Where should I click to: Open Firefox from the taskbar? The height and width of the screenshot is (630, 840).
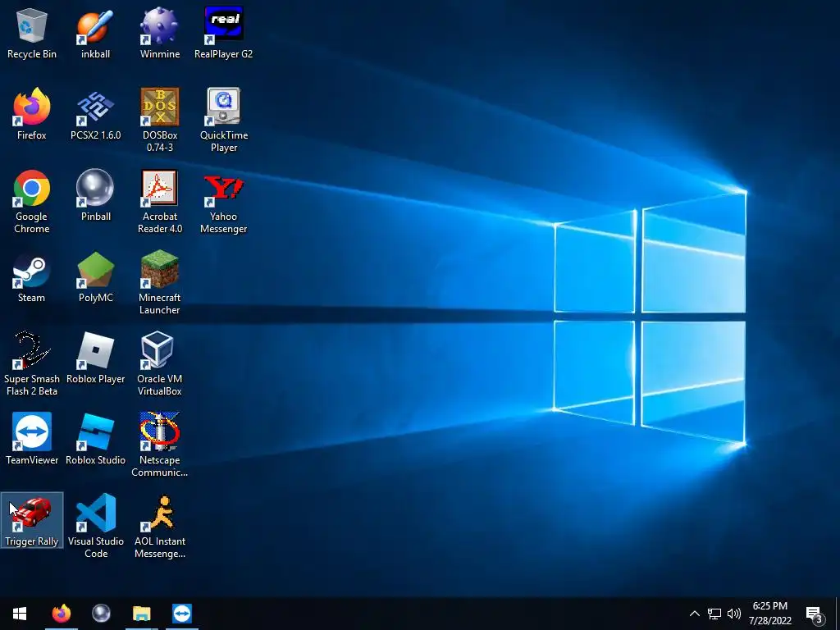coord(61,614)
